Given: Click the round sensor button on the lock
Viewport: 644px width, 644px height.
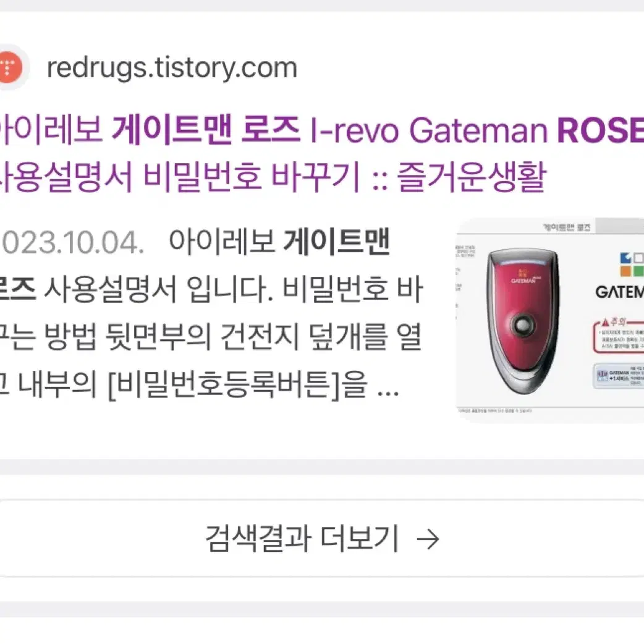Looking at the screenshot, I should coord(522,325).
